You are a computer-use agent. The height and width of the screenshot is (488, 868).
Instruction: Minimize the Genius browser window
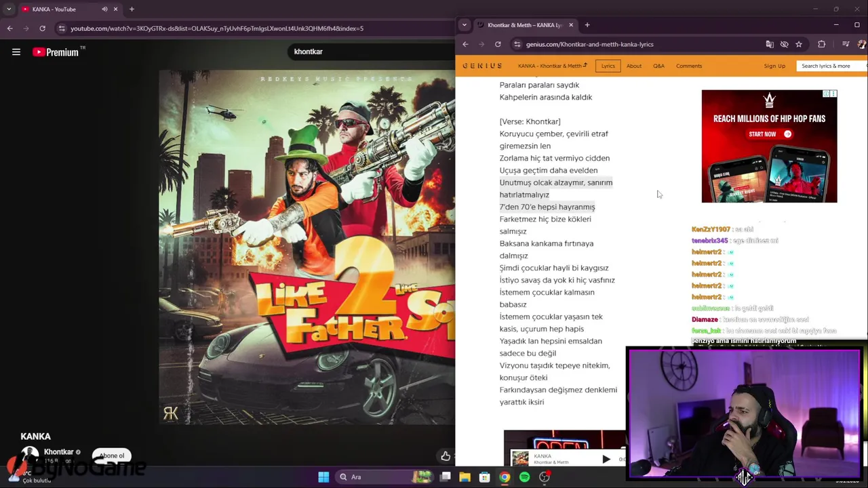[x=836, y=25]
